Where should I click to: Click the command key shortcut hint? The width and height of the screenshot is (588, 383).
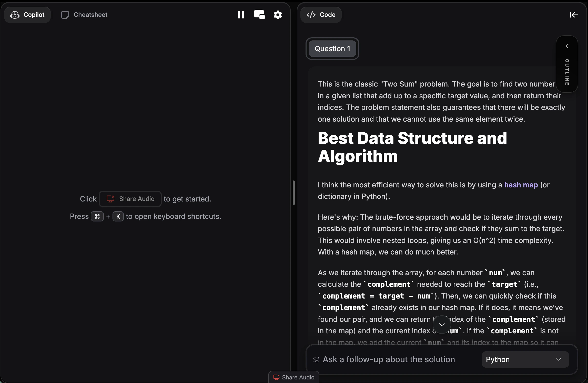(x=97, y=216)
